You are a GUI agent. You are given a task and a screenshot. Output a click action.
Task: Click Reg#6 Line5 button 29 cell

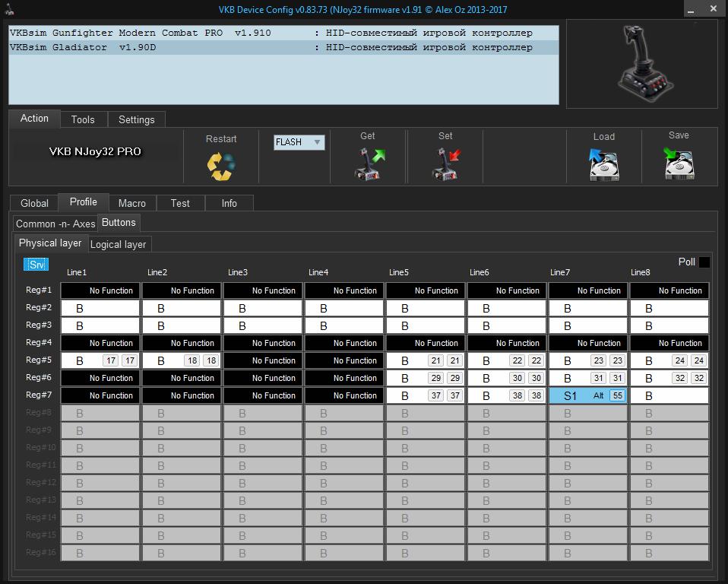(426, 378)
